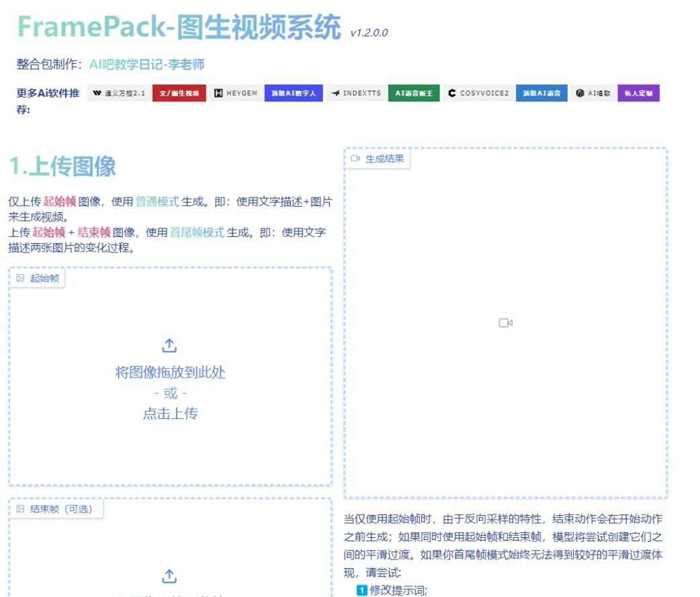Click 点击上传 in the 起始帧 box
Screen dimensions: 700x597
[170, 414]
